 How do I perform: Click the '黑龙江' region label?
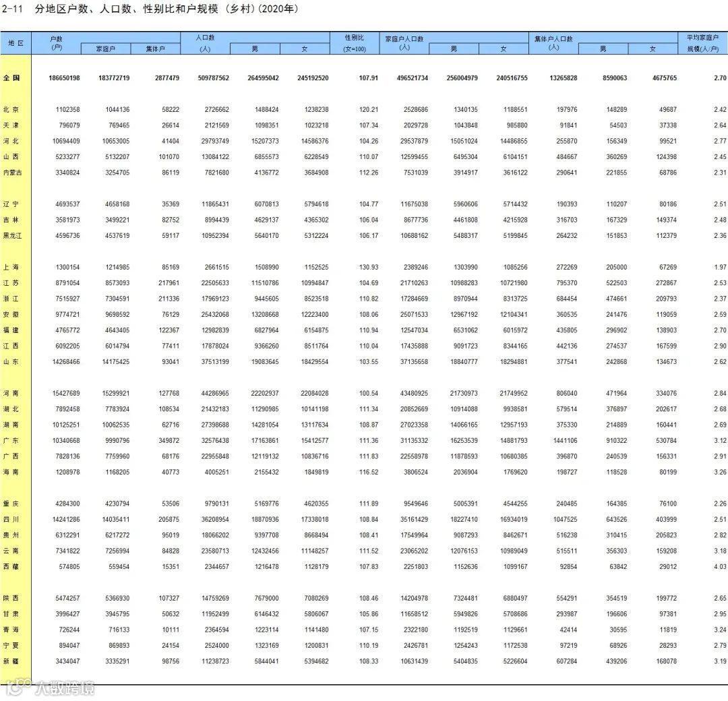(13, 236)
